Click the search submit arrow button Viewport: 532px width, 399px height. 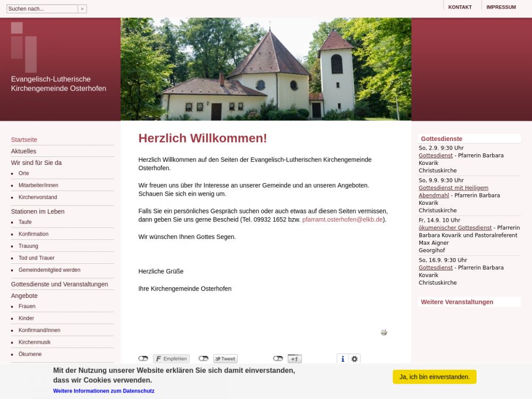coord(82,9)
